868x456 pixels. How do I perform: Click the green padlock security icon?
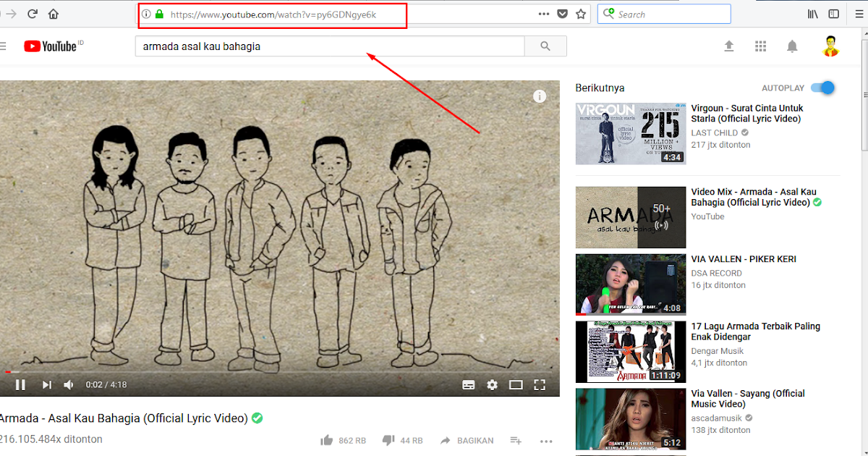click(x=159, y=14)
